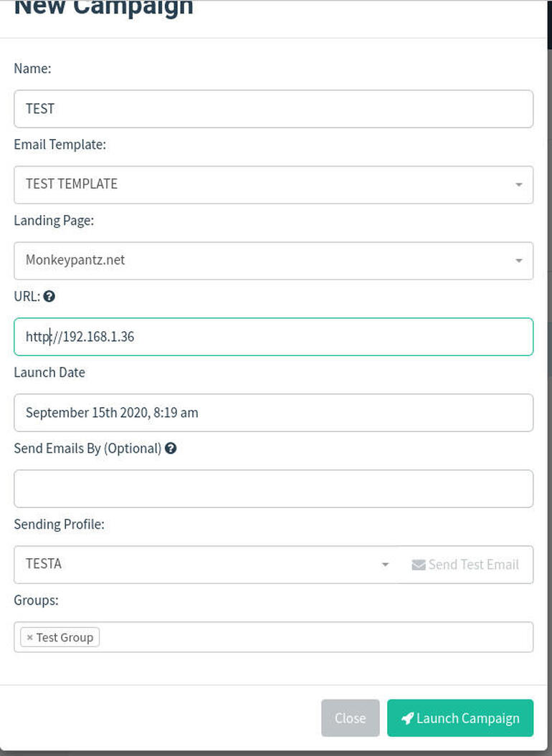The width and height of the screenshot is (552, 756).
Task: Click the URL help question mark icon
Action: pos(49,296)
